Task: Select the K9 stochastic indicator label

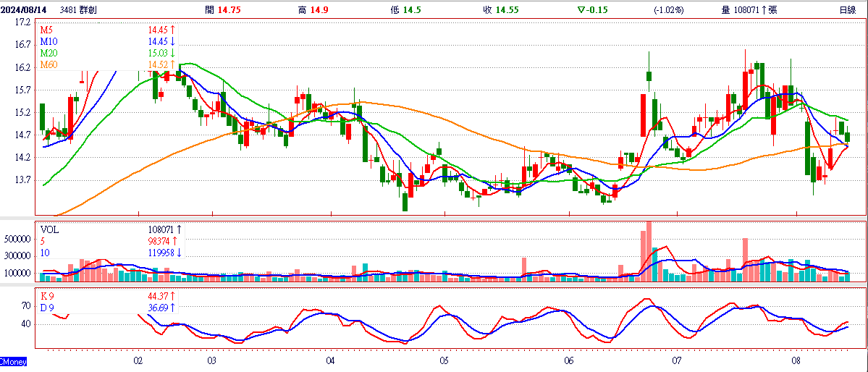Action: tap(46, 296)
